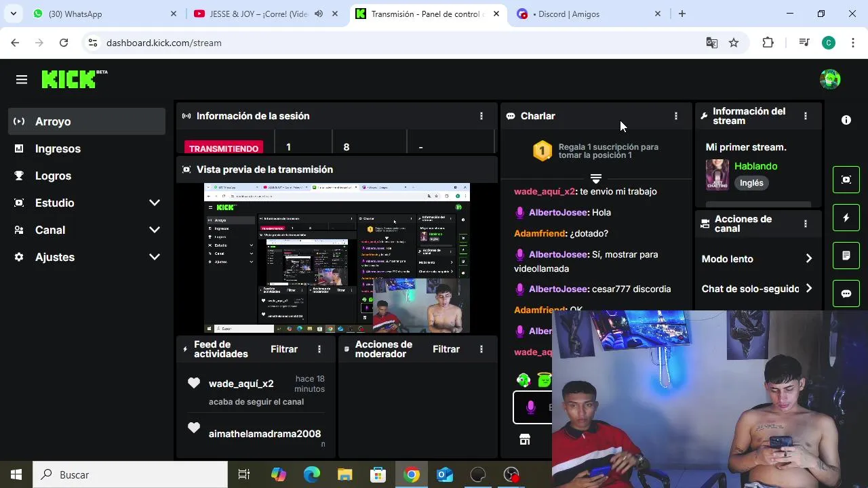Open Acciones de moderador three-dot menu

tap(481, 349)
